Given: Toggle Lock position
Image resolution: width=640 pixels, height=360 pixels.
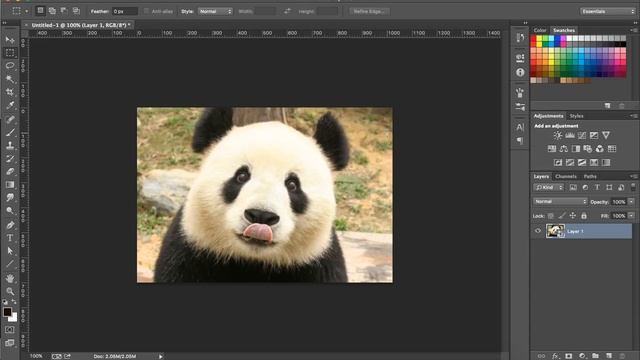Looking at the screenshot, I should [573, 216].
